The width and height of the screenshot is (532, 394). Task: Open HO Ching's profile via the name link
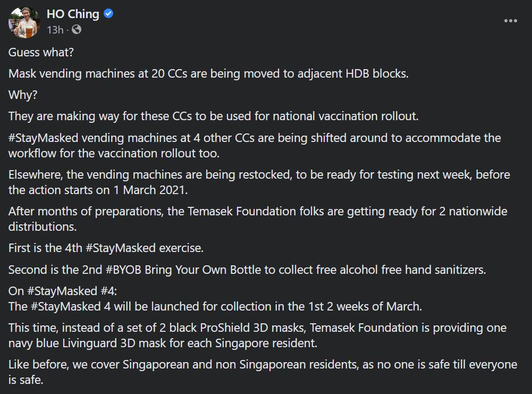(x=72, y=14)
